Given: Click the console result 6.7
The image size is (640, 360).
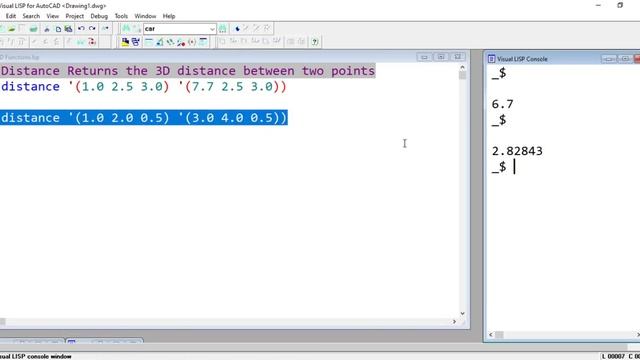Looking at the screenshot, I should point(502,104).
